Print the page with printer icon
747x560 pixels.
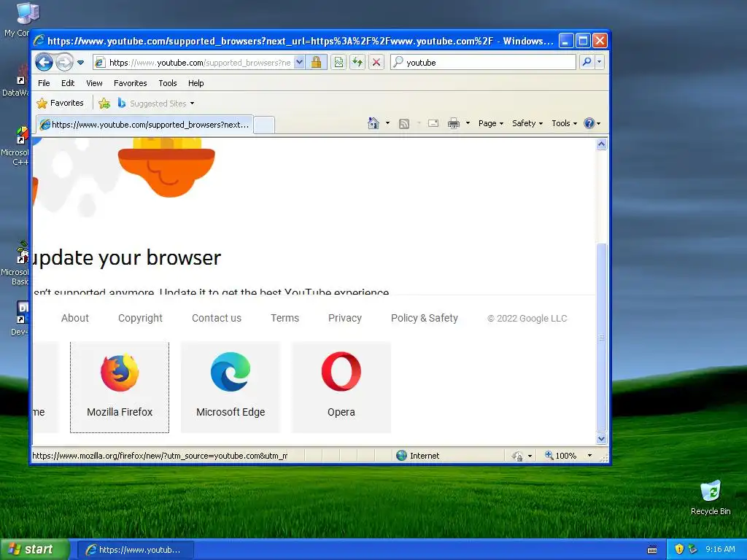pyautogui.click(x=454, y=123)
